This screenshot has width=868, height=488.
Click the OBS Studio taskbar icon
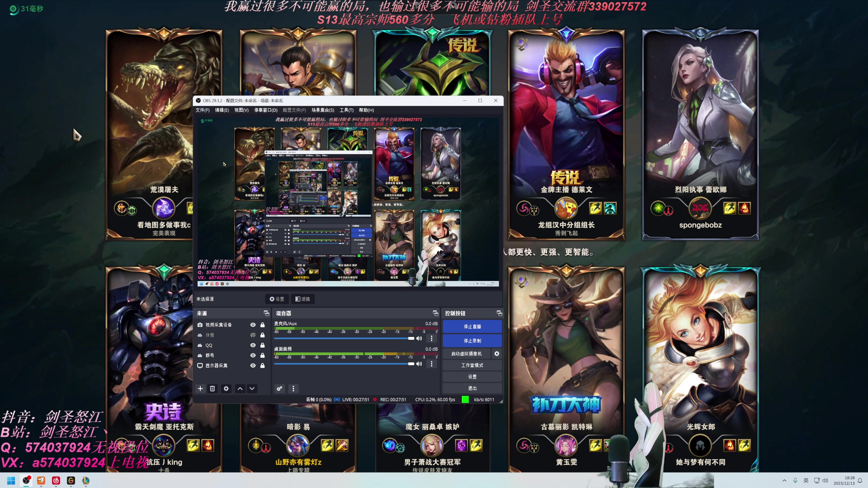(x=26, y=481)
